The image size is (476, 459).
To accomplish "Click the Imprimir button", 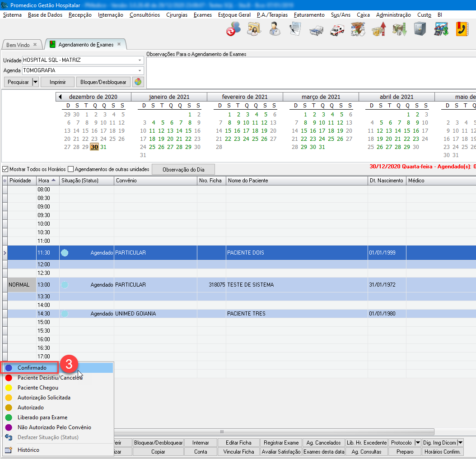I will [x=57, y=82].
